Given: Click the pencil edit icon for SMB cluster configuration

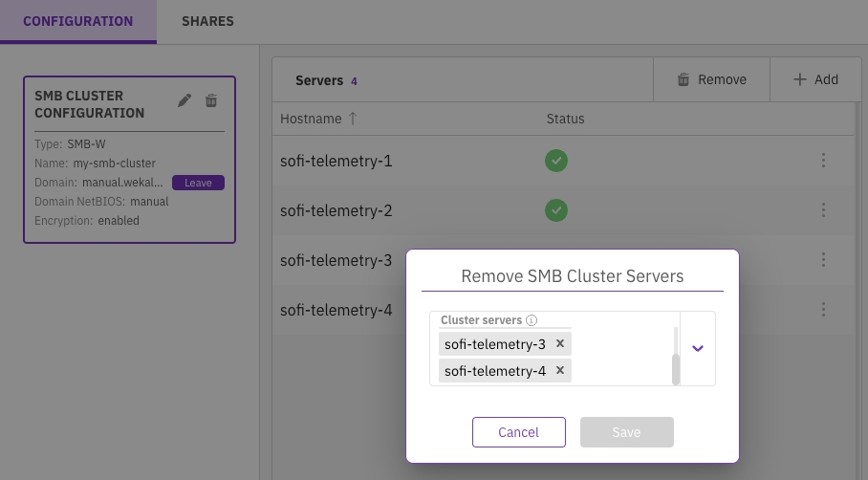Looking at the screenshot, I should [x=185, y=100].
